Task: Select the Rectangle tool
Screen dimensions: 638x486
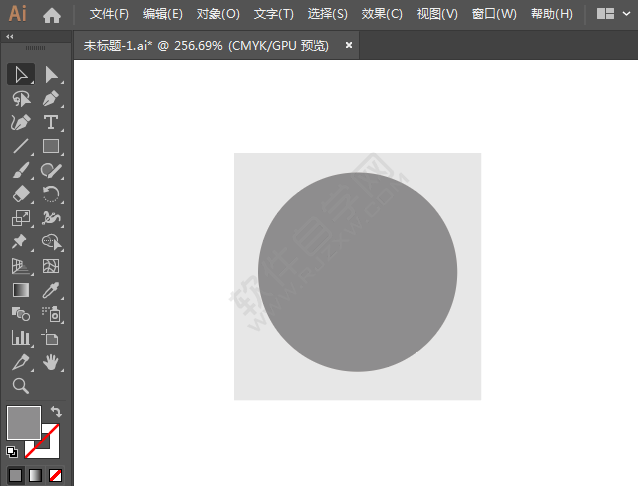Action: 51,147
